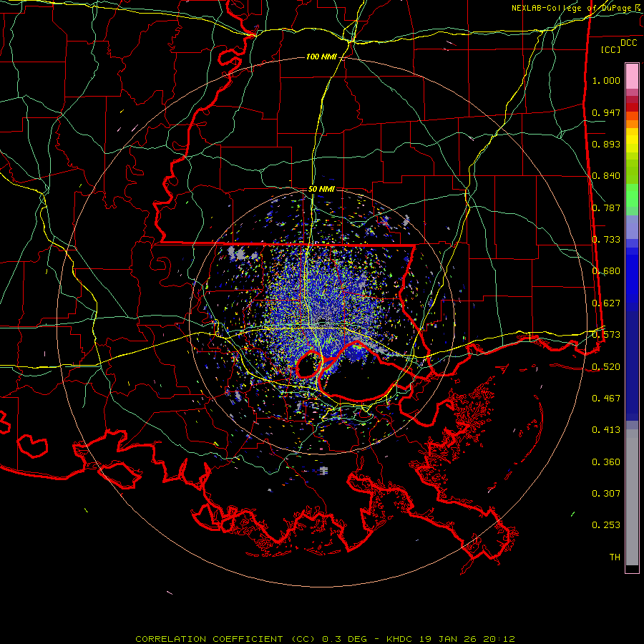Pick the pink segment of the color scale

coord(632,77)
